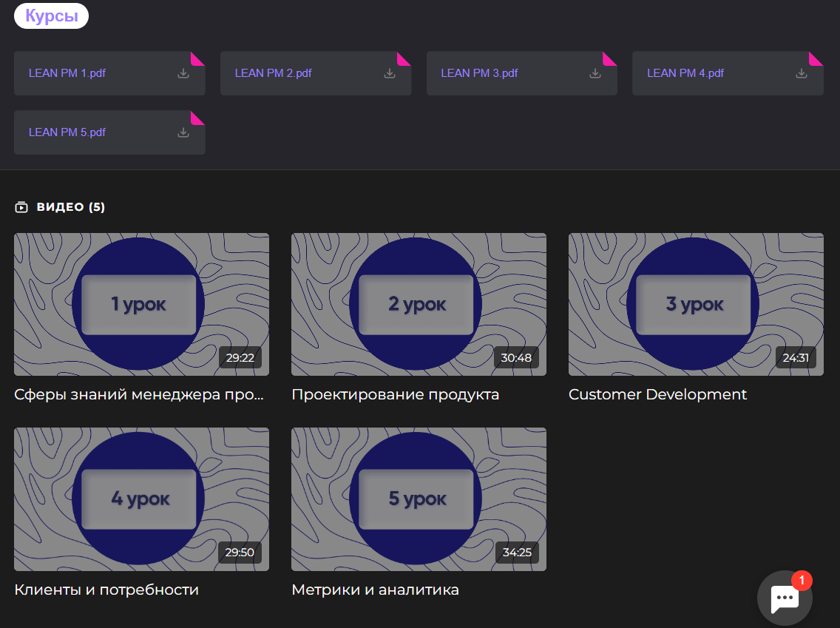Play the 3 урок video thumbnail
This screenshot has width=840, height=628.
(696, 304)
